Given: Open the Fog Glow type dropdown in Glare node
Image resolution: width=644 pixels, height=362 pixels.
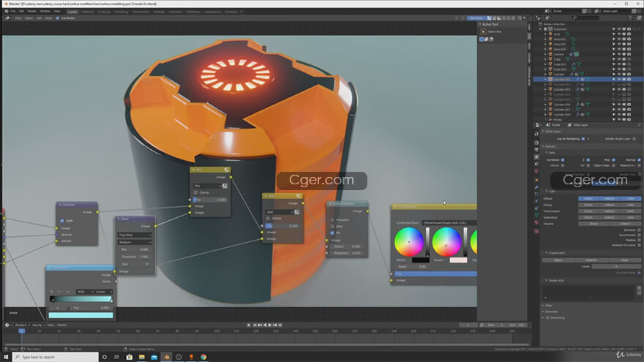Looking at the screenshot, I should click(135, 235).
